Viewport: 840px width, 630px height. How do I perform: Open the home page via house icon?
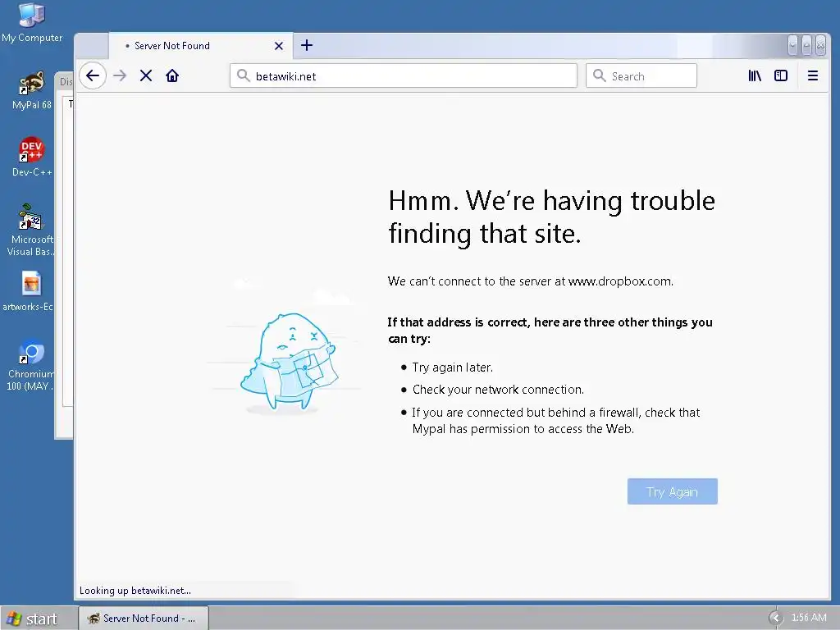(172, 75)
